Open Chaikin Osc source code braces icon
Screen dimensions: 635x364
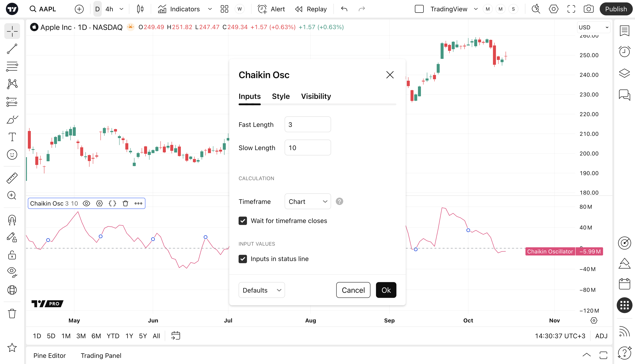[112, 204]
